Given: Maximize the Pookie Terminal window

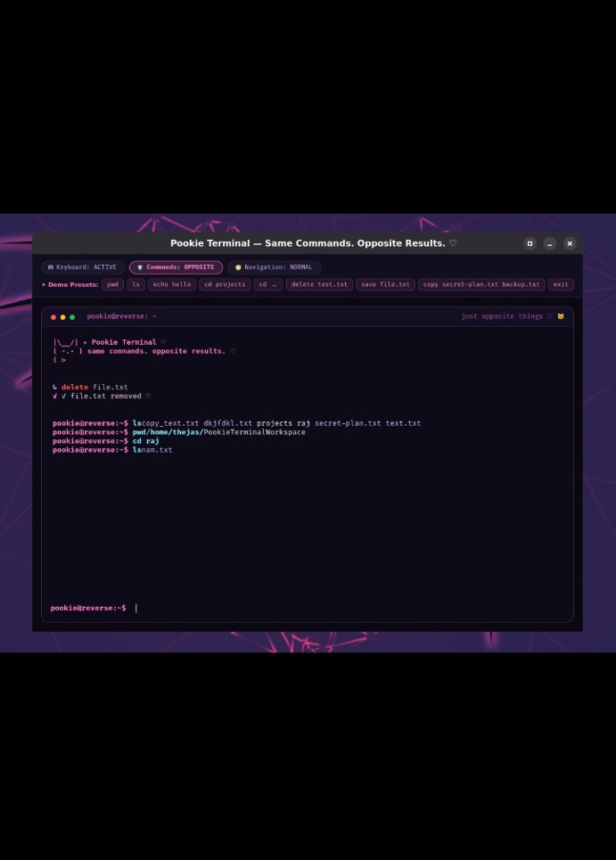Looking at the screenshot, I should [x=530, y=243].
